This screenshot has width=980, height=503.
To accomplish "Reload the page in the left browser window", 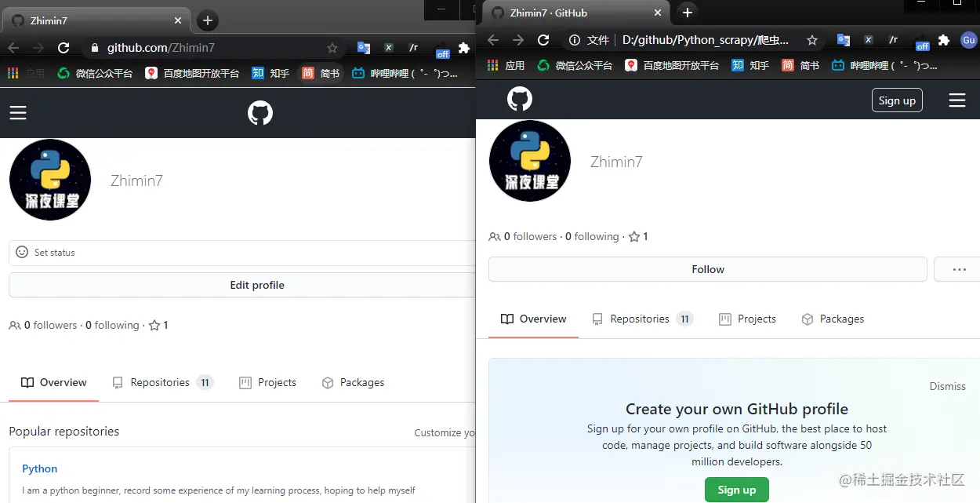I will [64, 48].
